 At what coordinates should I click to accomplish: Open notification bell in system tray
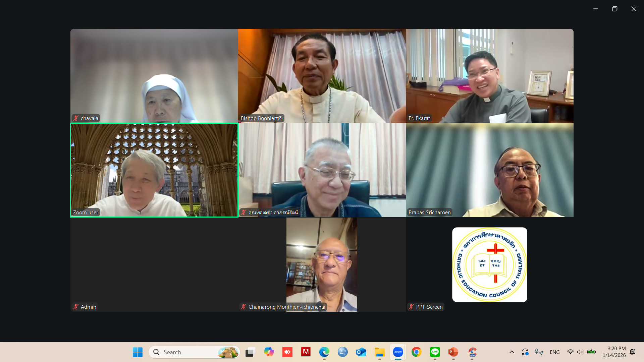tap(632, 352)
